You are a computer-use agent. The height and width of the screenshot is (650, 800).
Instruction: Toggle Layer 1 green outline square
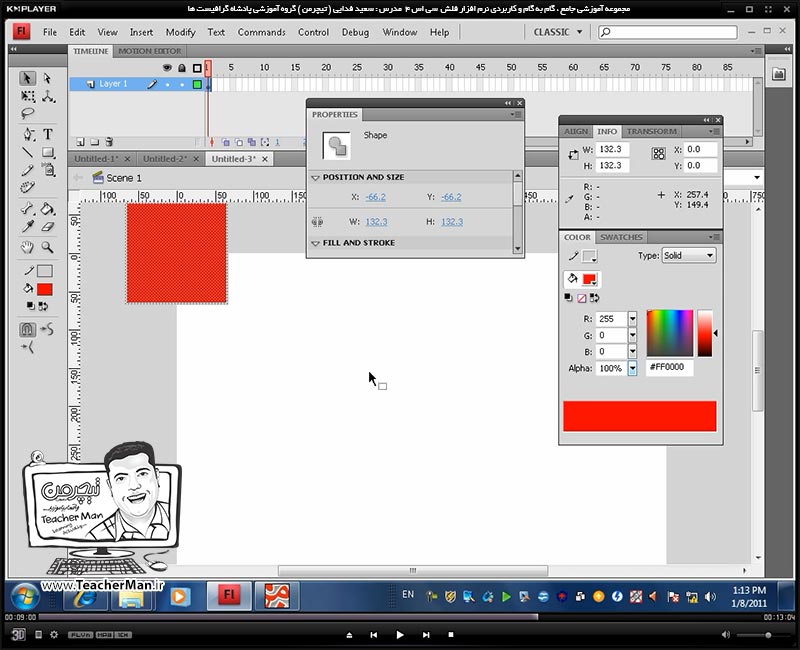tap(197, 85)
